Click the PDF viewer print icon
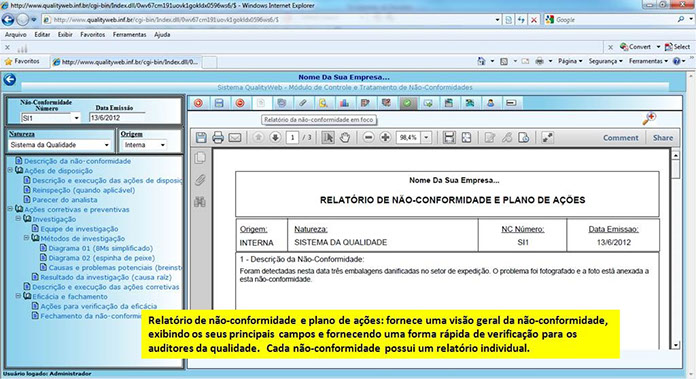Image resolution: width=696 pixels, height=379 pixels. (218, 138)
